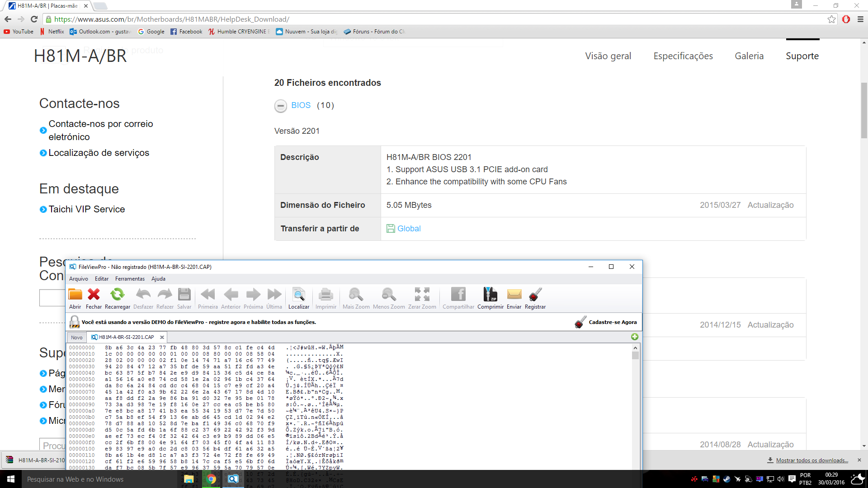The image size is (868, 488).
Task: Click Mostrar todos os downloads link
Action: (x=812, y=460)
